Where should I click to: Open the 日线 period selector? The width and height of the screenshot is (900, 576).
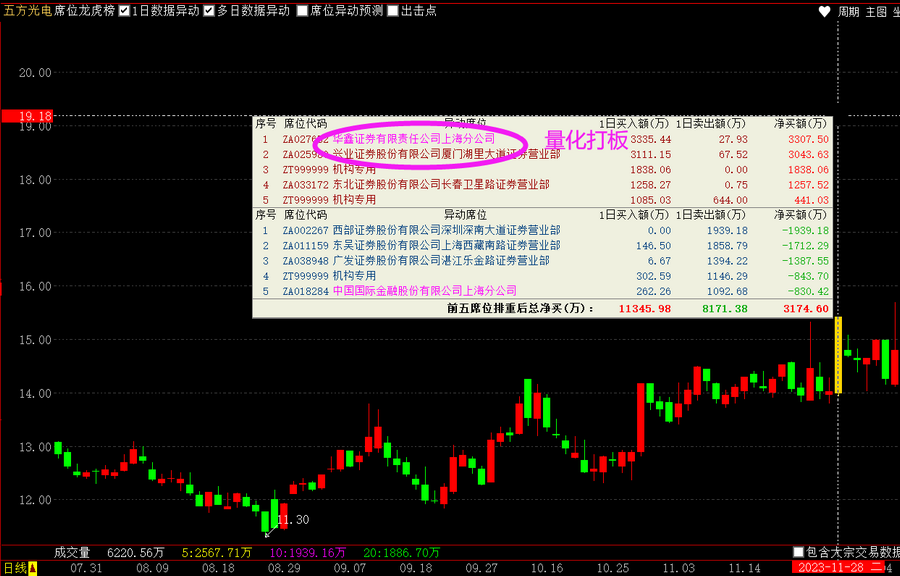pyautogui.click(x=14, y=569)
